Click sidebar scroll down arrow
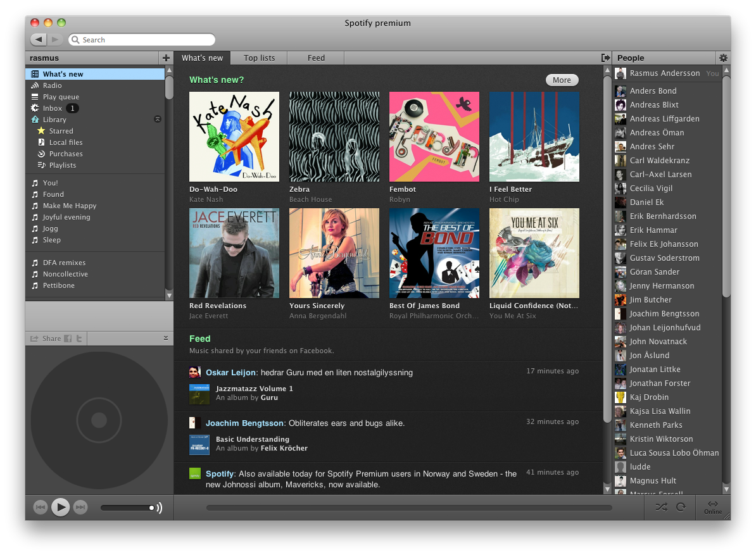The width and height of the screenshot is (756, 555). 169,296
